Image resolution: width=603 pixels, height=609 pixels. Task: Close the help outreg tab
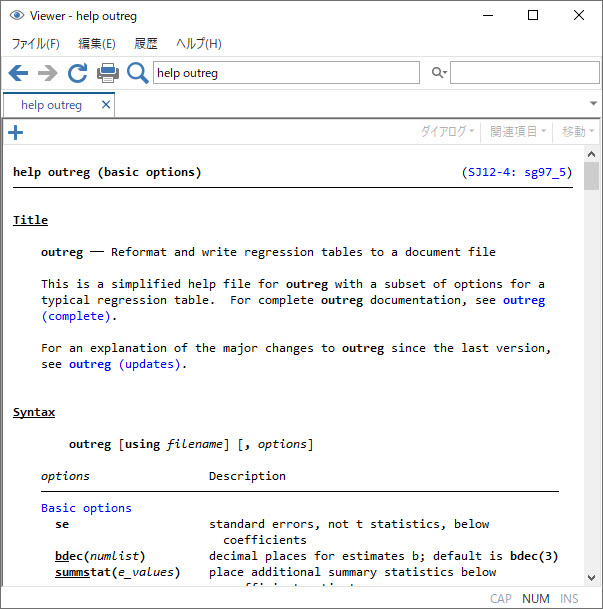coord(106,104)
